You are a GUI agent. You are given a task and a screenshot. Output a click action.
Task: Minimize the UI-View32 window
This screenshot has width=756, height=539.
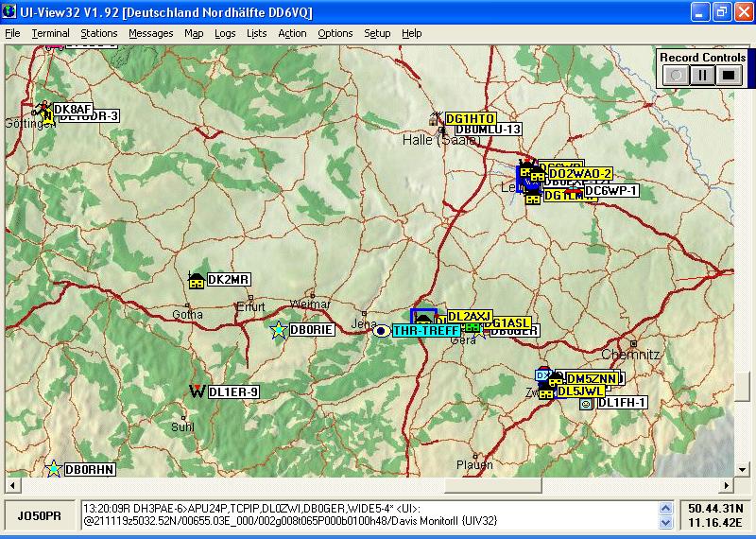[699, 12]
